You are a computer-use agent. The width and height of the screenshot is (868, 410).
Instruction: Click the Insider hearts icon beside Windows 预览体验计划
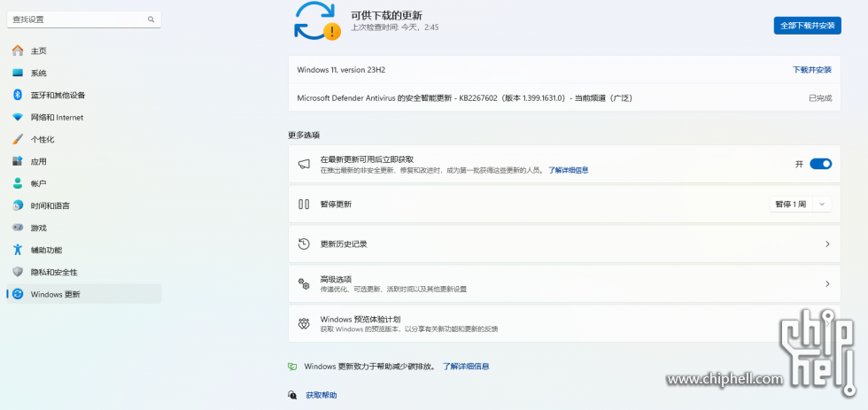(304, 324)
